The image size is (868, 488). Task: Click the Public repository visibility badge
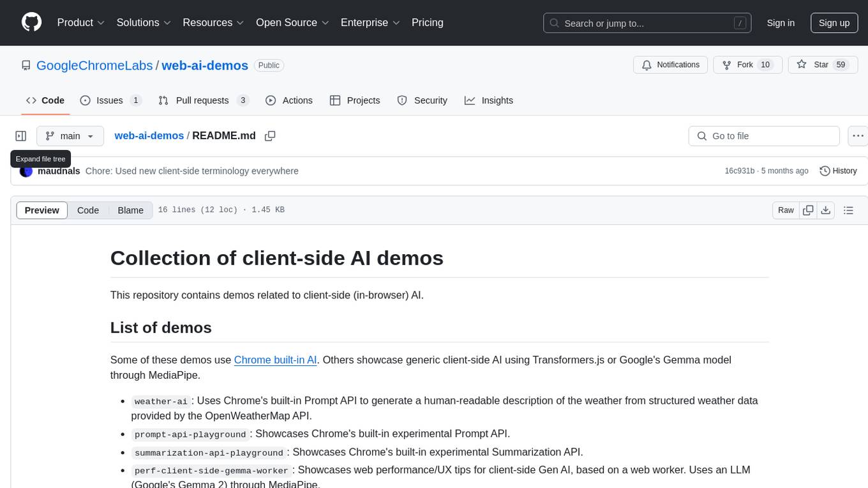click(x=269, y=65)
